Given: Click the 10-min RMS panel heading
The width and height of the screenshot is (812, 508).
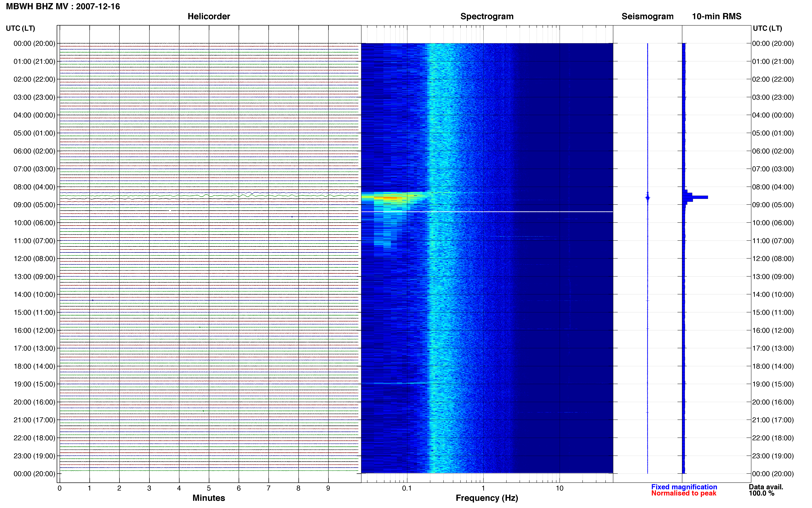Looking at the screenshot, I should pos(716,16).
